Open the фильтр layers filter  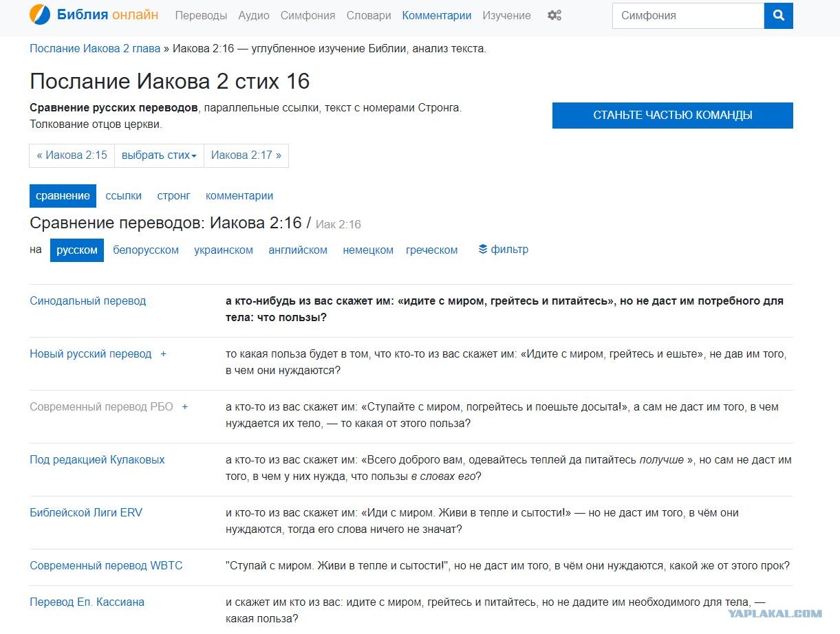click(503, 249)
